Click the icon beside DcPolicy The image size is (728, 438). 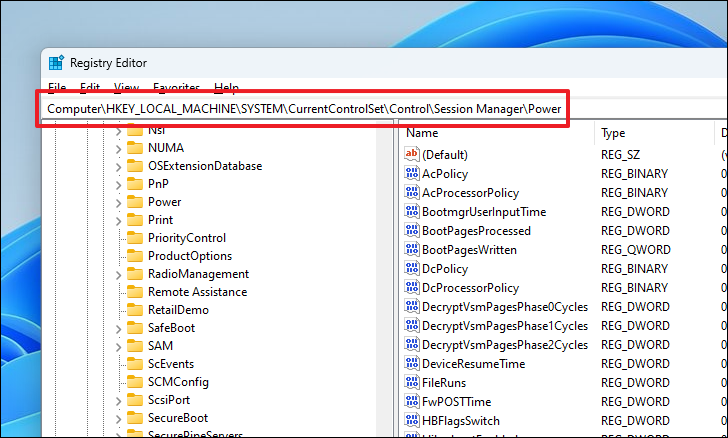[x=411, y=268]
